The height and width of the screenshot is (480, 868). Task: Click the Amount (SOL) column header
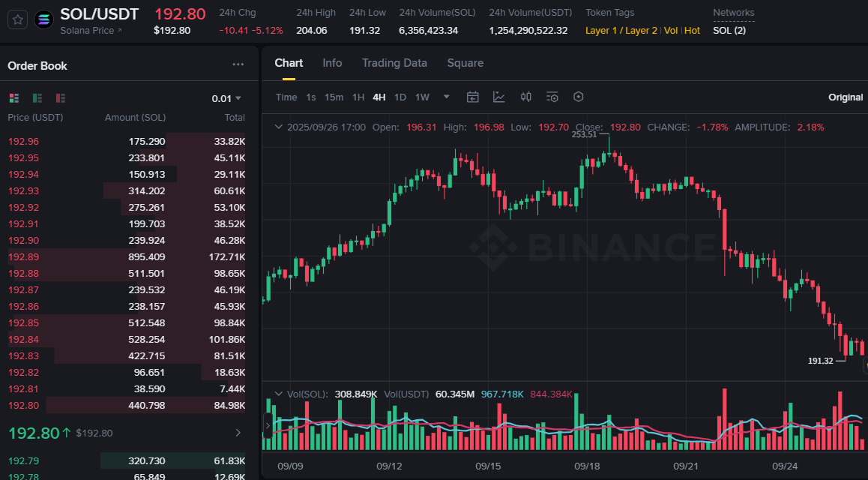(x=135, y=117)
